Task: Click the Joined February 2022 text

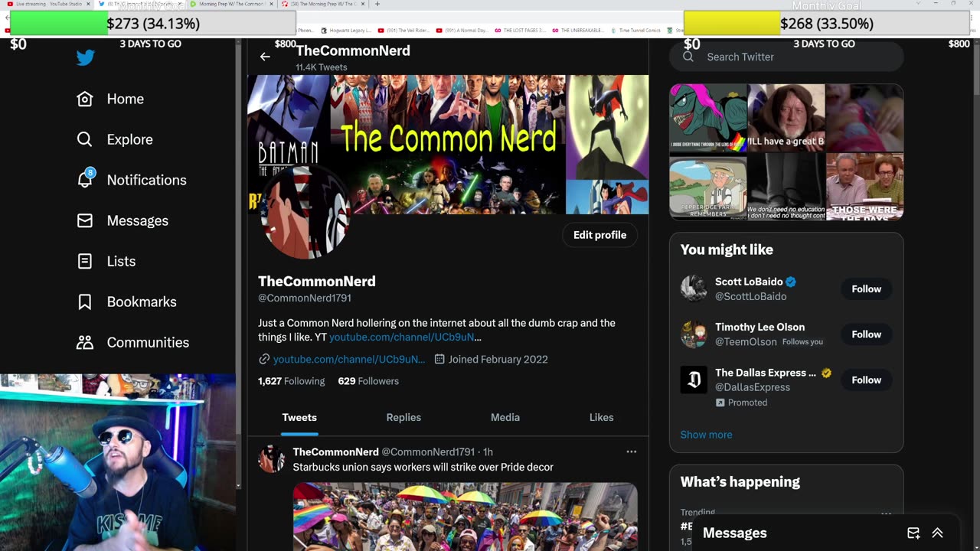Action: click(x=498, y=359)
